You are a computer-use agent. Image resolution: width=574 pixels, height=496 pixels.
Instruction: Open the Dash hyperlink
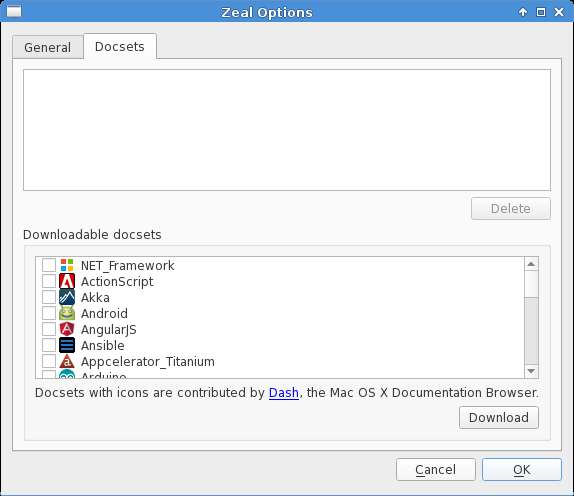click(x=284, y=393)
